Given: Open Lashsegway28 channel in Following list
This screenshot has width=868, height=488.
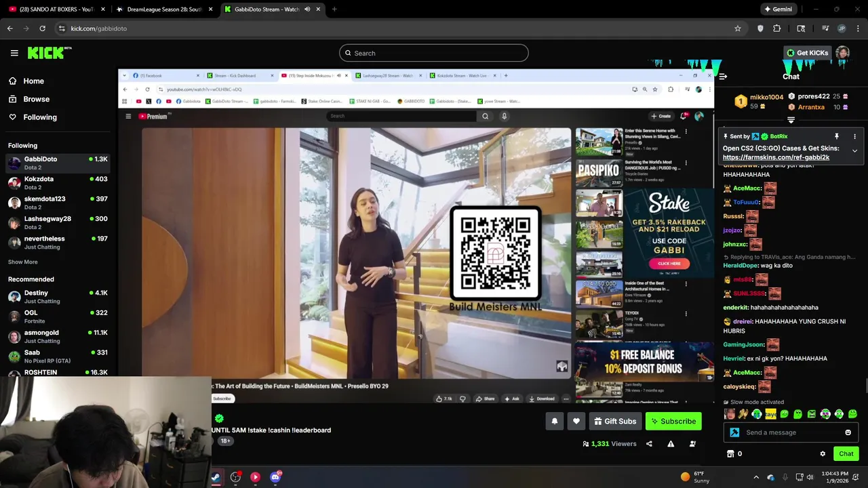Looking at the screenshot, I should pyautogui.click(x=58, y=222).
